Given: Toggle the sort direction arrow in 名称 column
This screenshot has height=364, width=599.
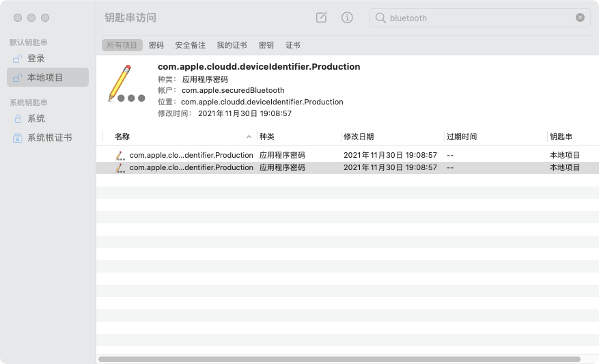Looking at the screenshot, I should click(x=249, y=137).
